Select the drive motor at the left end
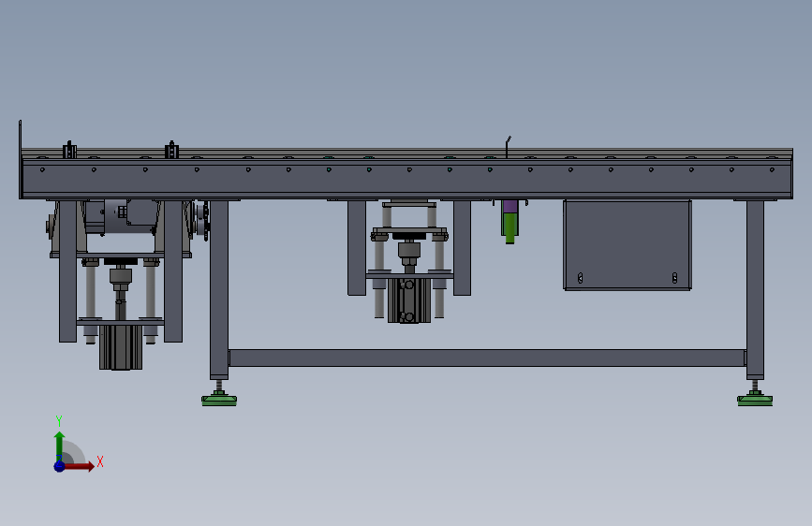 tap(122, 217)
